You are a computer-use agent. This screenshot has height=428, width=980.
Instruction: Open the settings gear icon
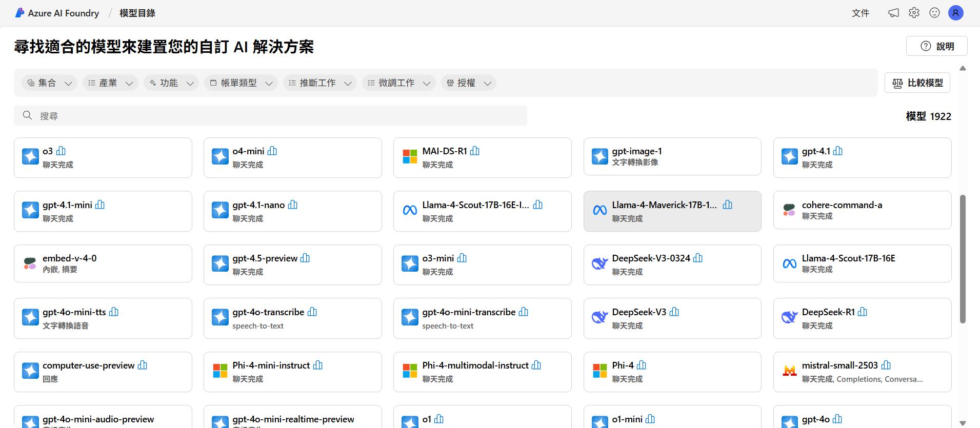914,13
